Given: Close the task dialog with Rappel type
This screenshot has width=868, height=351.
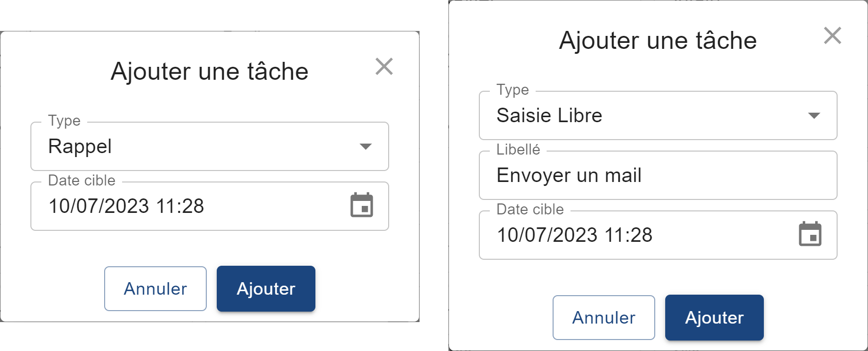Looking at the screenshot, I should click(x=384, y=66).
